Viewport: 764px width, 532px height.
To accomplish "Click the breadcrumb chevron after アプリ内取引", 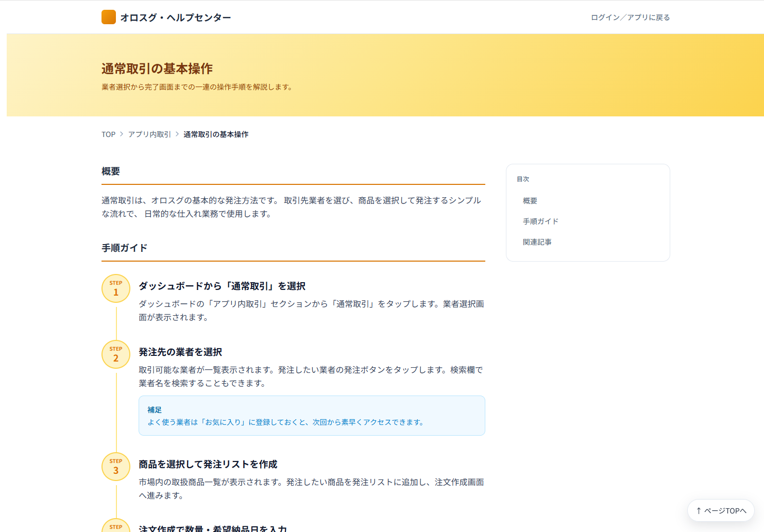I will (x=177, y=134).
